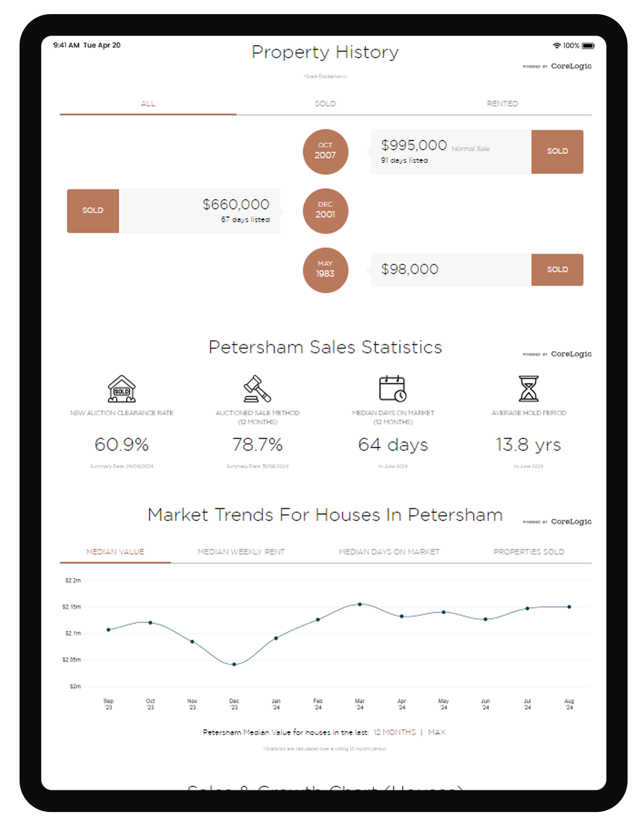Click the auction gavel icon
Screen dimensions: 644x823
(257, 389)
